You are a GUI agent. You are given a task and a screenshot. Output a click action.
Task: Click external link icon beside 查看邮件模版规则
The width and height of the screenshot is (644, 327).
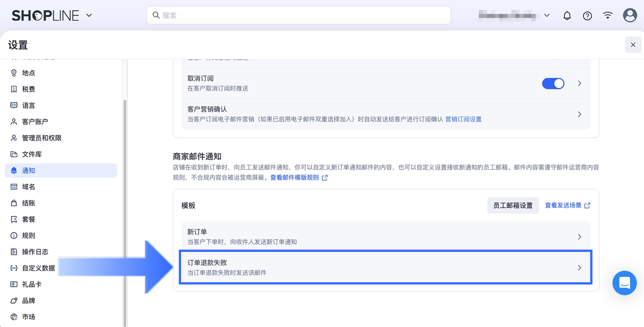325,178
